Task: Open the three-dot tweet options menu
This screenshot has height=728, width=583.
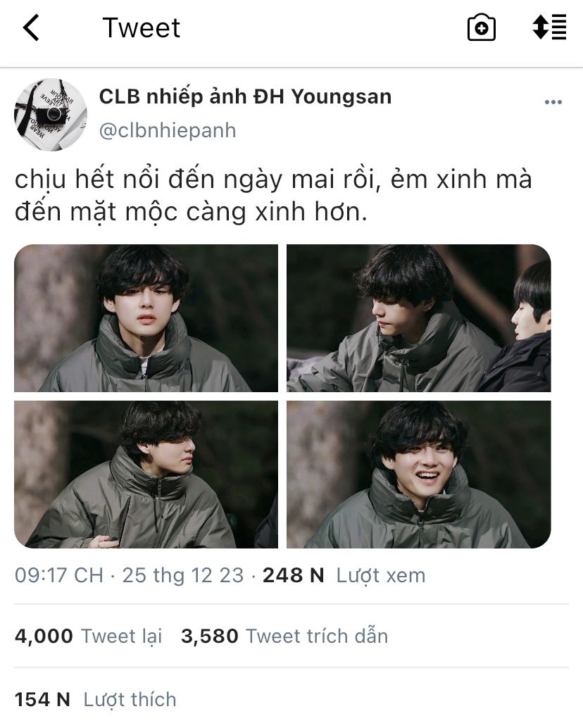Action: click(553, 102)
